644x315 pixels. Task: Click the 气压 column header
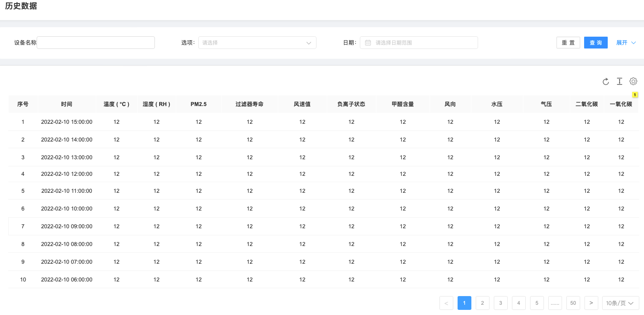tap(546, 104)
